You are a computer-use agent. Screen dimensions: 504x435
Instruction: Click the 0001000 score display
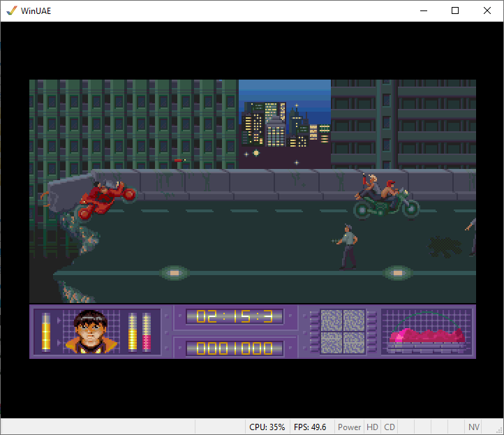pos(235,348)
